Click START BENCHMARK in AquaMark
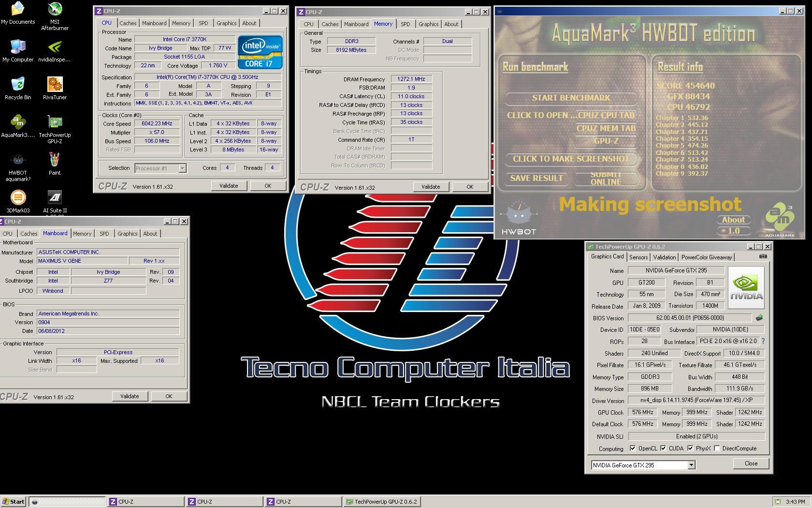 [x=571, y=98]
